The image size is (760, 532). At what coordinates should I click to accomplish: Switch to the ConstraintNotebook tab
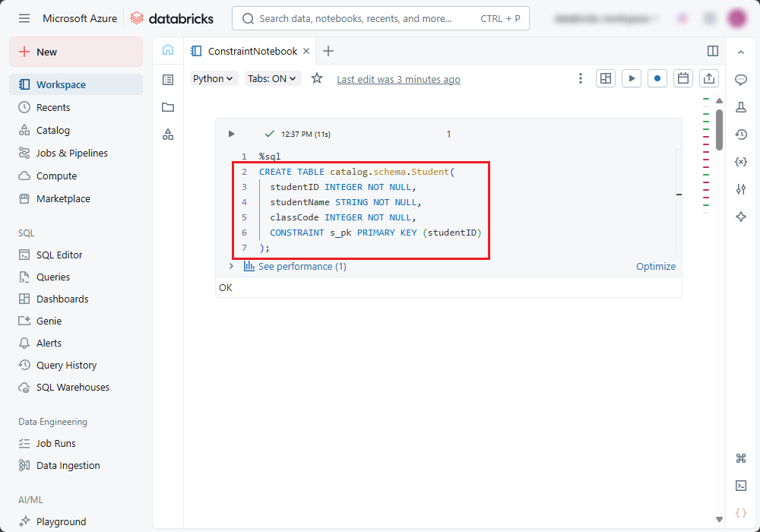point(252,51)
